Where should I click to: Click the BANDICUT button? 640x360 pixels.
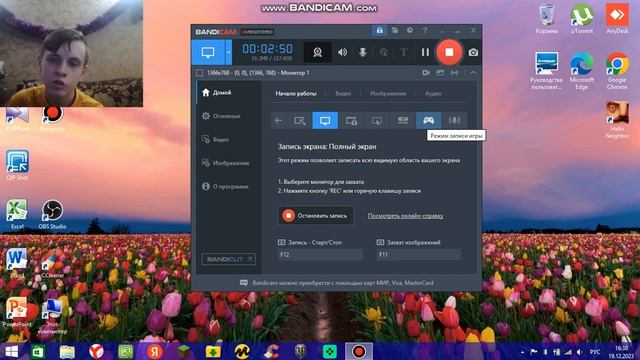tap(229, 259)
